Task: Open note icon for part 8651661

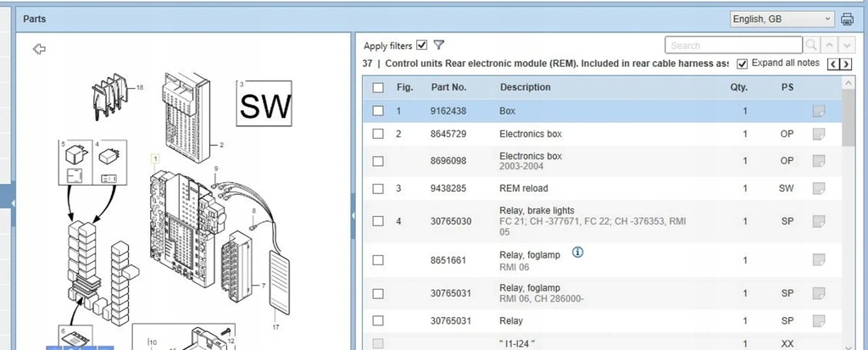Action: pos(819,259)
